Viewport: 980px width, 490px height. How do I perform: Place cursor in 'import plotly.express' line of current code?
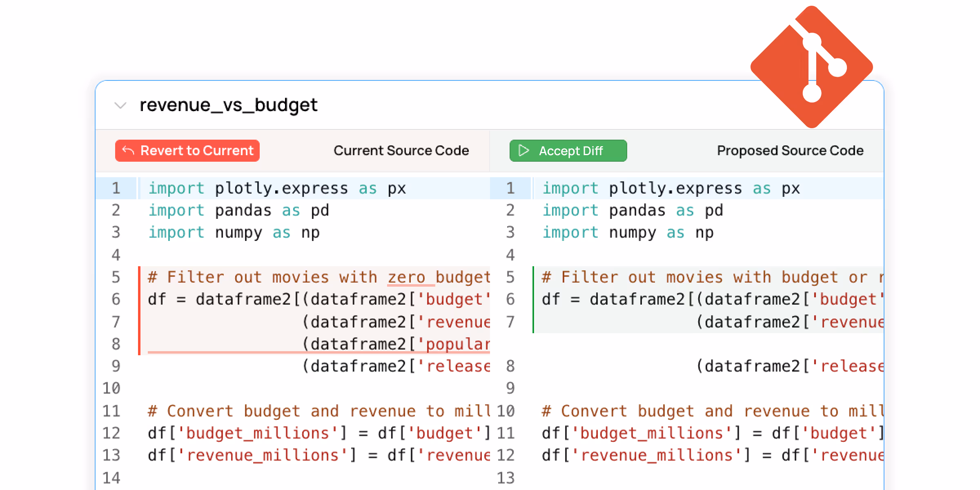(277, 188)
